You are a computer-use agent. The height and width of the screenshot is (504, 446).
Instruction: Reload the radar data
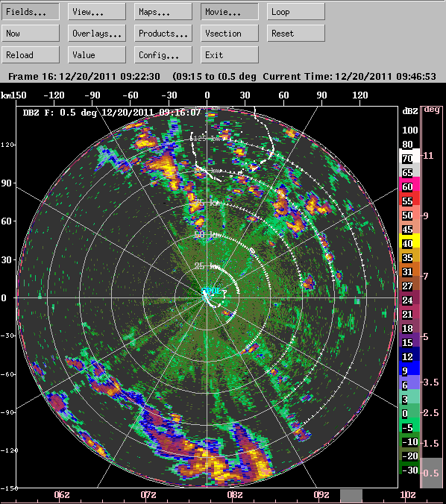[31, 55]
